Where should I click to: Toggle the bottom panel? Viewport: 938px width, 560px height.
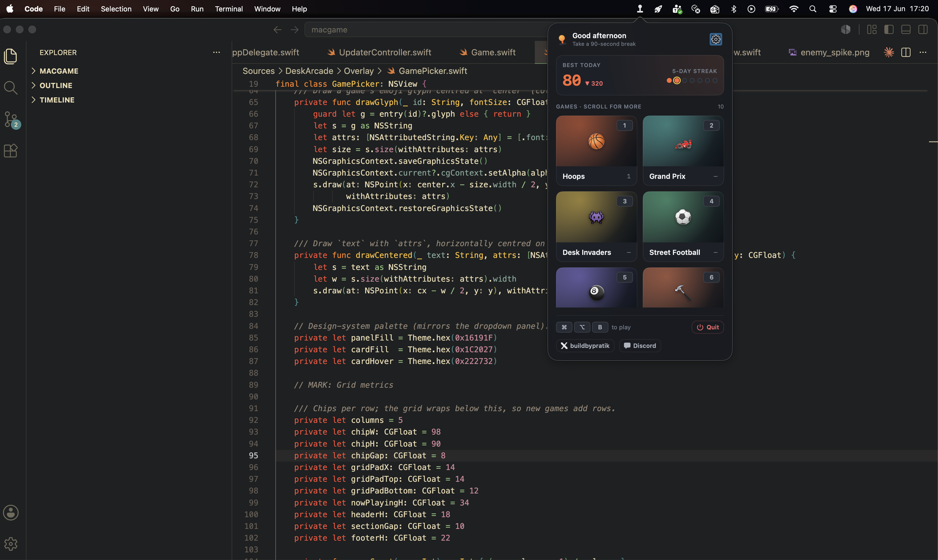(x=906, y=30)
